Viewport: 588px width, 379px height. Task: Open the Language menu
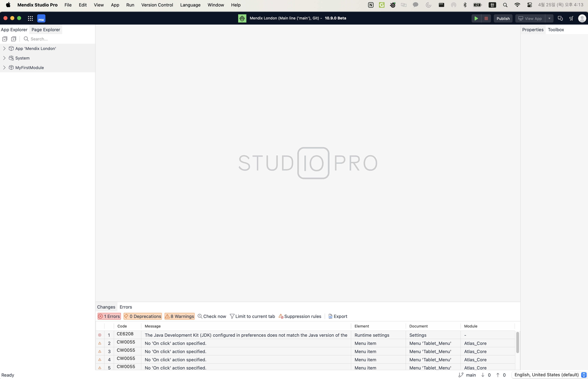(x=190, y=5)
